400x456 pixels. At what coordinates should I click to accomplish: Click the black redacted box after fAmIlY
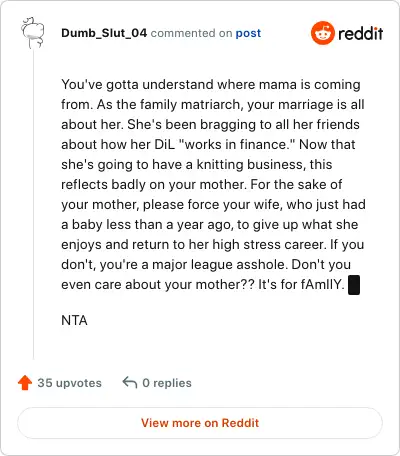pos(354,285)
